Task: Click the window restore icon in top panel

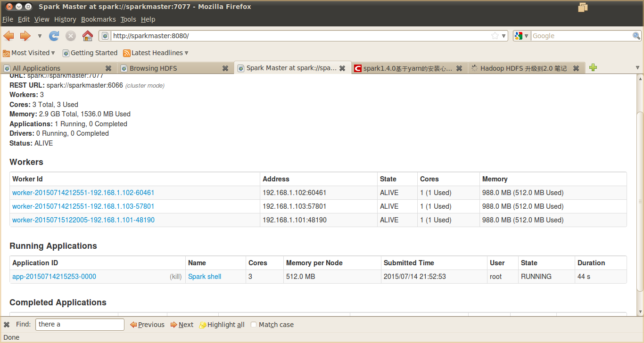Action: coord(583,7)
